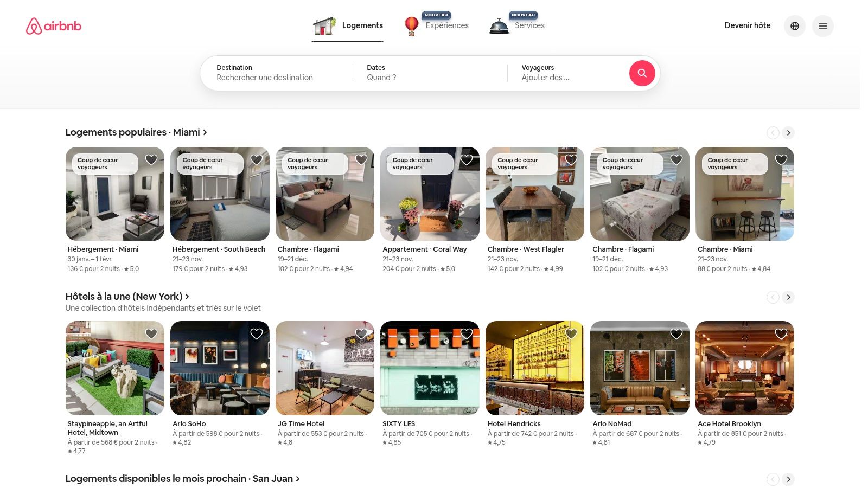
Task: Switch to the Logements tab
Action: tap(348, 25)
